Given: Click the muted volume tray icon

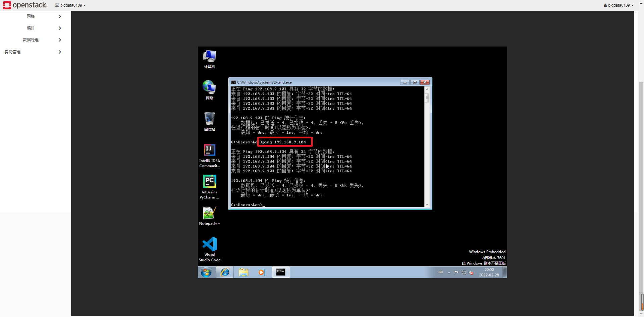Looking at the screenshot, I should pyautogui.click(x=471, y=272).
